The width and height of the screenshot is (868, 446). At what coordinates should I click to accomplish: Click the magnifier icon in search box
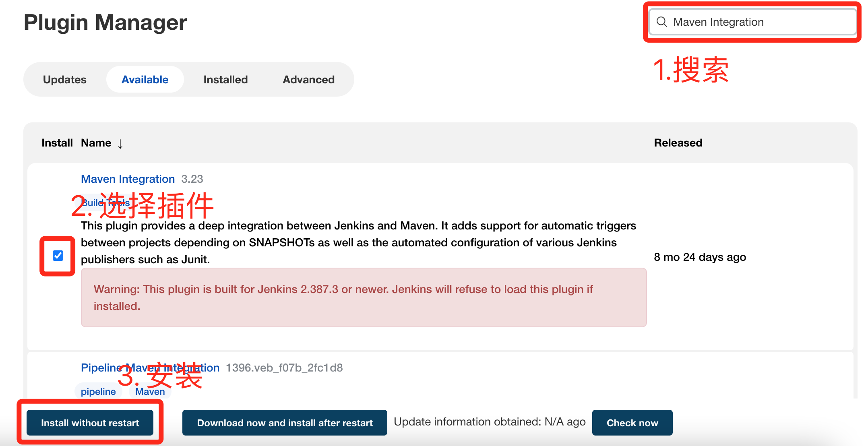point(662,22)
